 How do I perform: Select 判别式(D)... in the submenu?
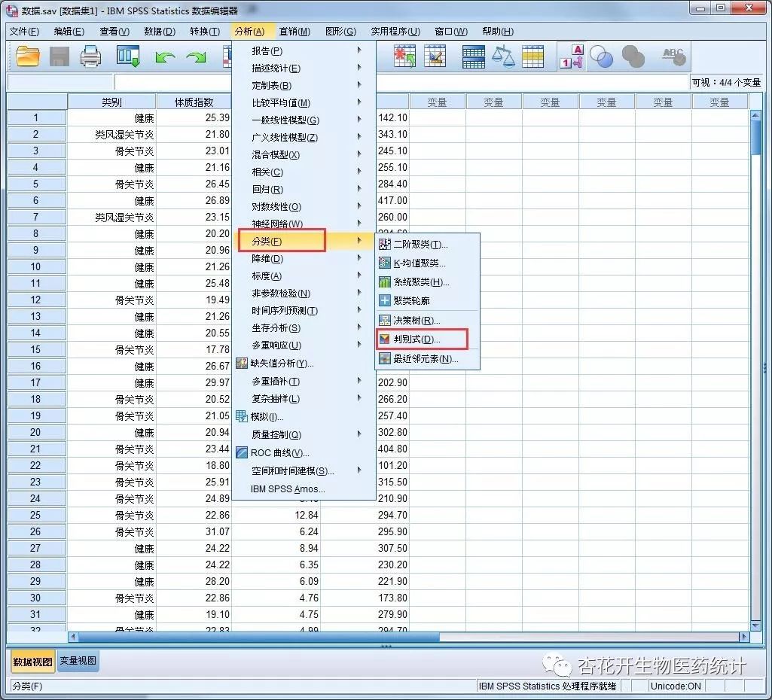click(427, 339)
